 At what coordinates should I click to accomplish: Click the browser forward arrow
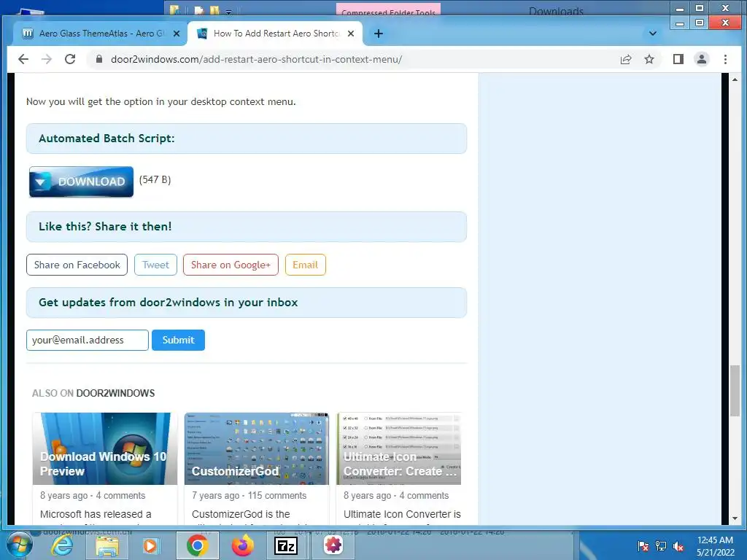point(47,59)
